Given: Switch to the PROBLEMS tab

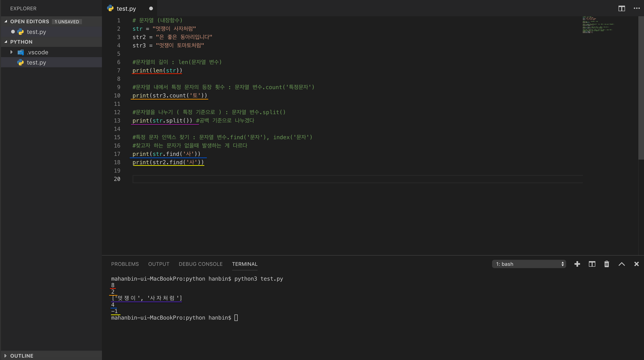Looking at the screenshot, I should [125, 264].
